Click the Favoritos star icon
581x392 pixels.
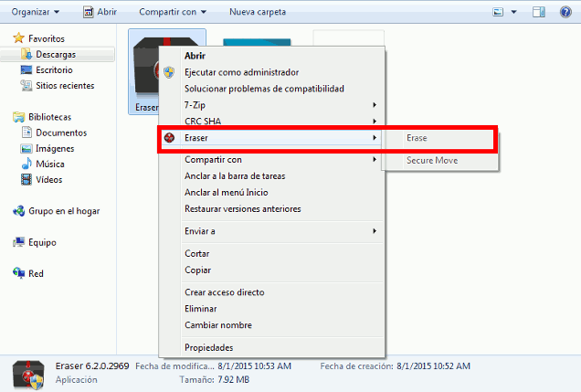click(18, 38)
